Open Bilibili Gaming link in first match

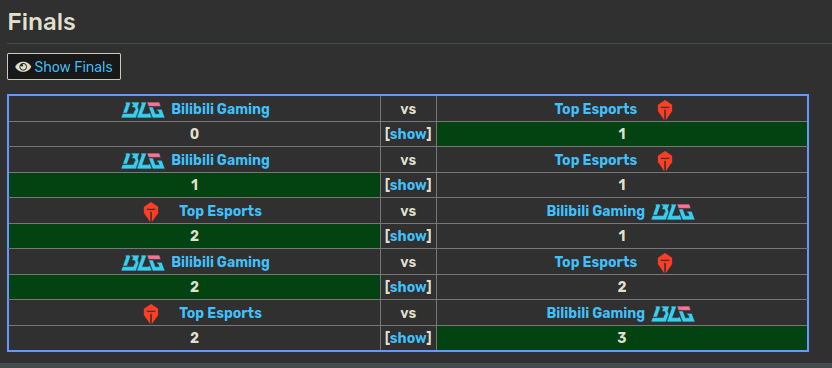(220, 110)
